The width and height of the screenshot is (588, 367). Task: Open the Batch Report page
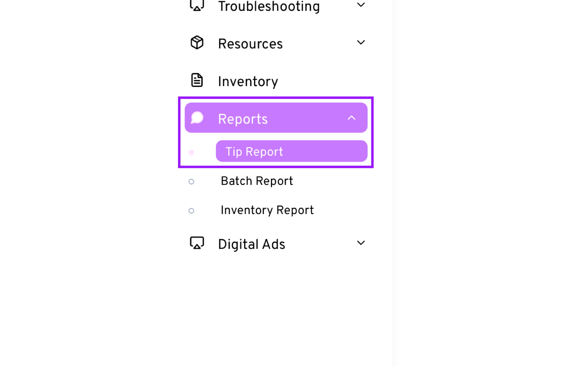pos(257,181)
